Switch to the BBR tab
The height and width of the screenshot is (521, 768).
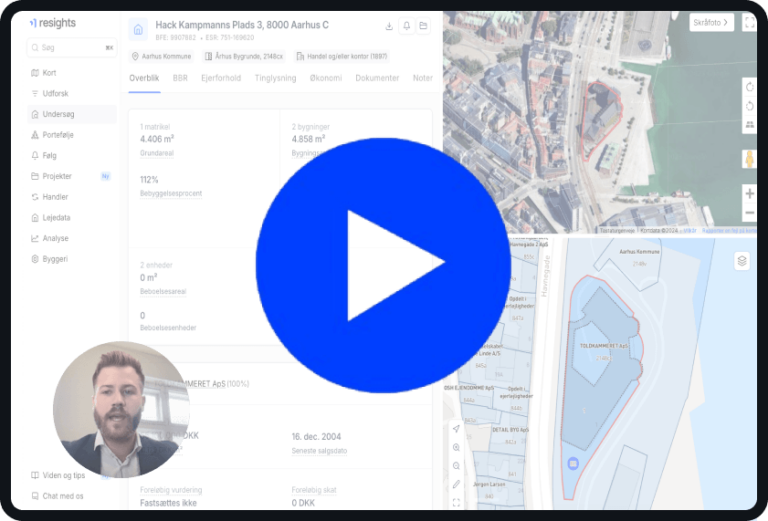(180, 78)
